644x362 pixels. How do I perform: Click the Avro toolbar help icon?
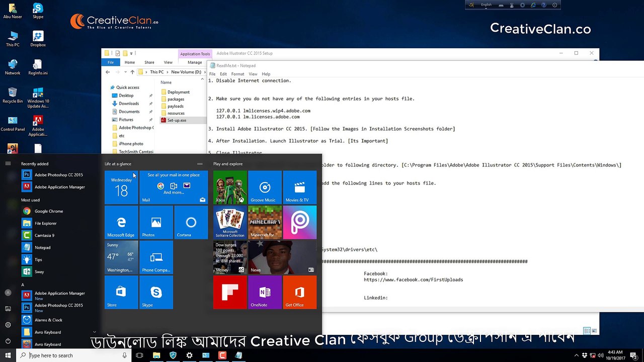tap(544, 5)
